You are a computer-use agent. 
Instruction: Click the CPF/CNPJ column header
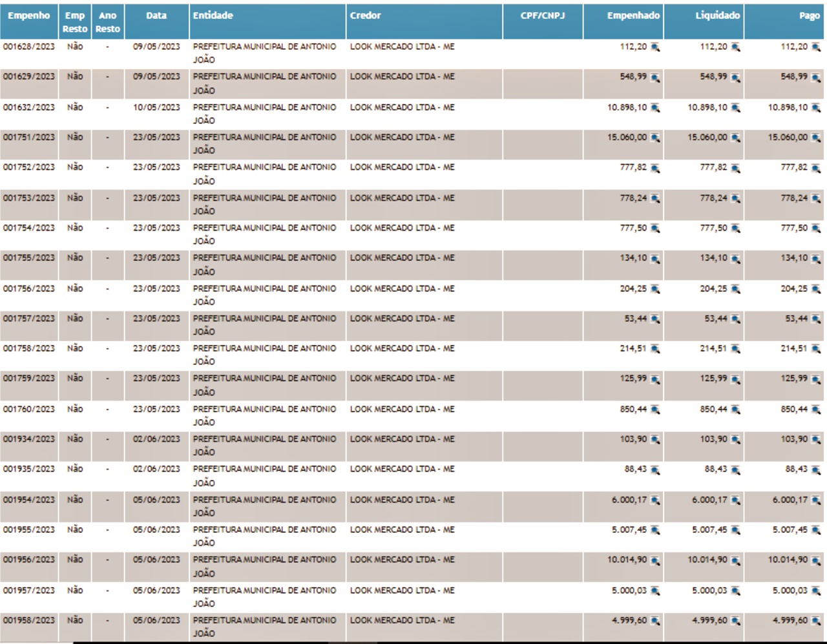click(543, 16)
